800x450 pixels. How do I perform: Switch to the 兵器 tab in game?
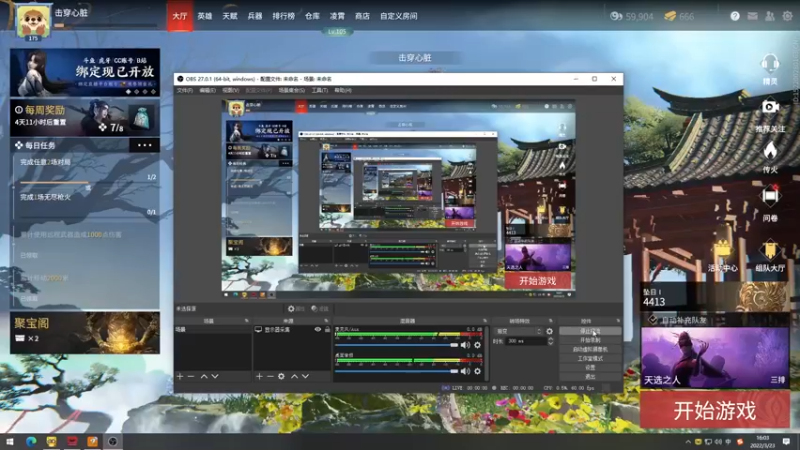[255, 16]
